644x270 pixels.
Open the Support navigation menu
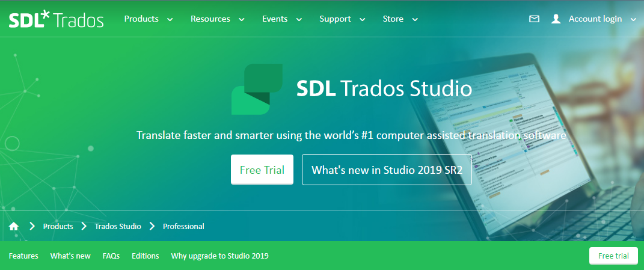335,19
